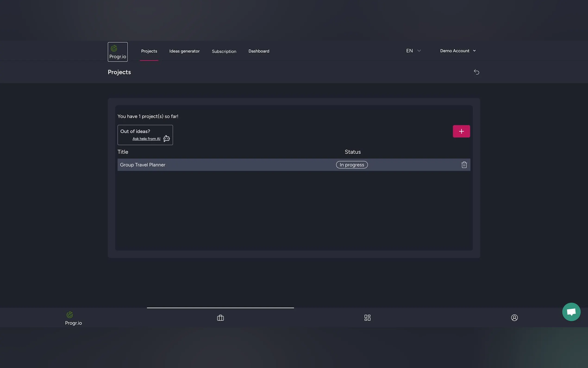Click the bottom bar Progr.io logo
588x368 pixels.
[x=73, y=318]
